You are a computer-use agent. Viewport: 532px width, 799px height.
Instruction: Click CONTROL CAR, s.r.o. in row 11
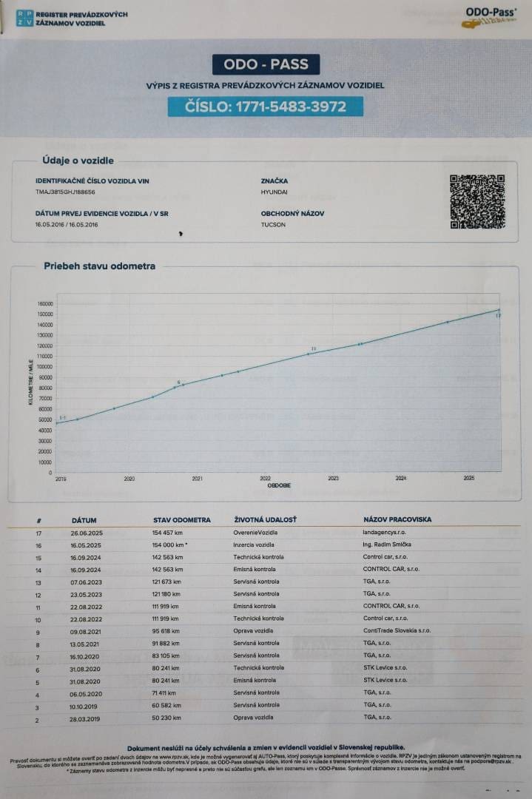pos(391,606)
